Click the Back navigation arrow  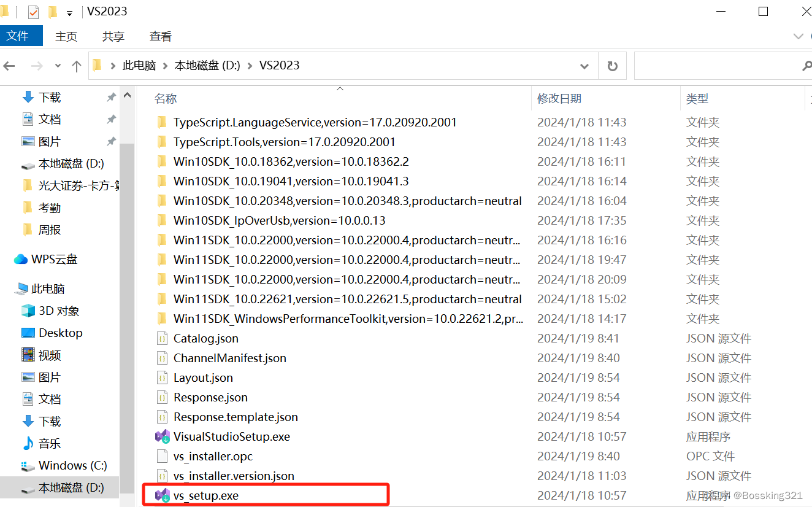pos(9,66)
